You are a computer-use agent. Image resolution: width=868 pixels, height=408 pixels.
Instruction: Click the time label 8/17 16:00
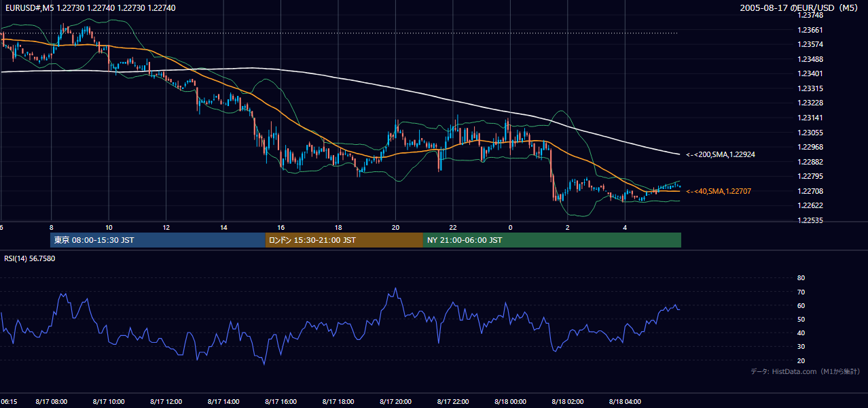[281, 402]
